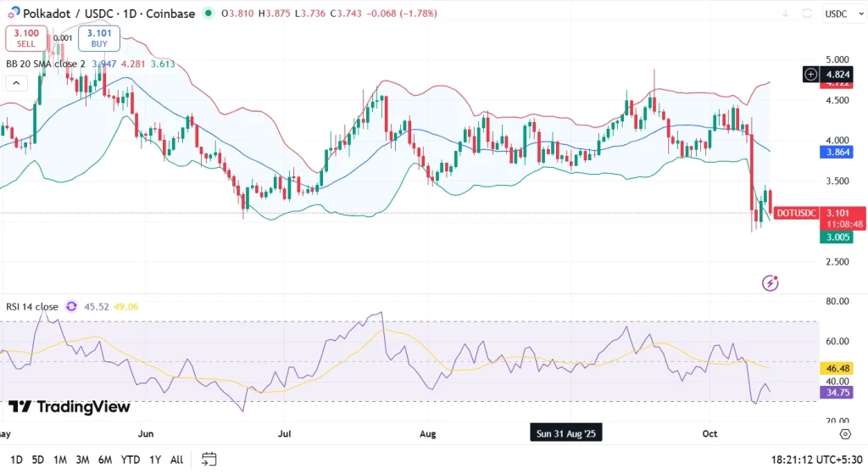Click the BB 20 SMA close indicator label
This screenshot has height=474, width=868.
[44, 64]
